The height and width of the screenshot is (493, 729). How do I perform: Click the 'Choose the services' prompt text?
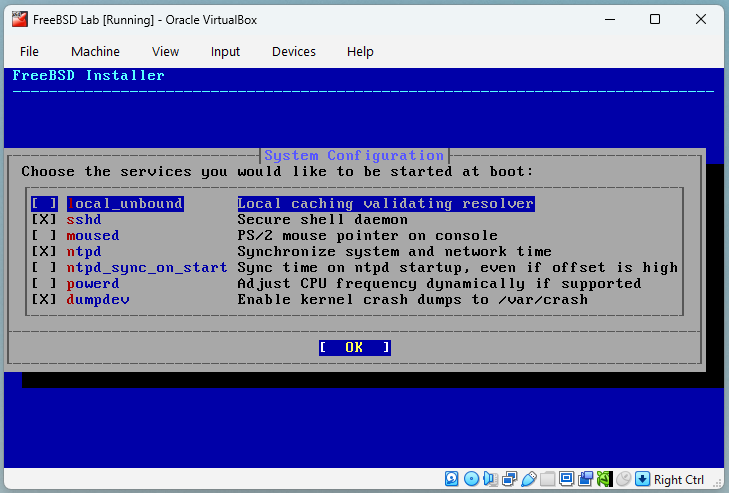pos(277,172)
